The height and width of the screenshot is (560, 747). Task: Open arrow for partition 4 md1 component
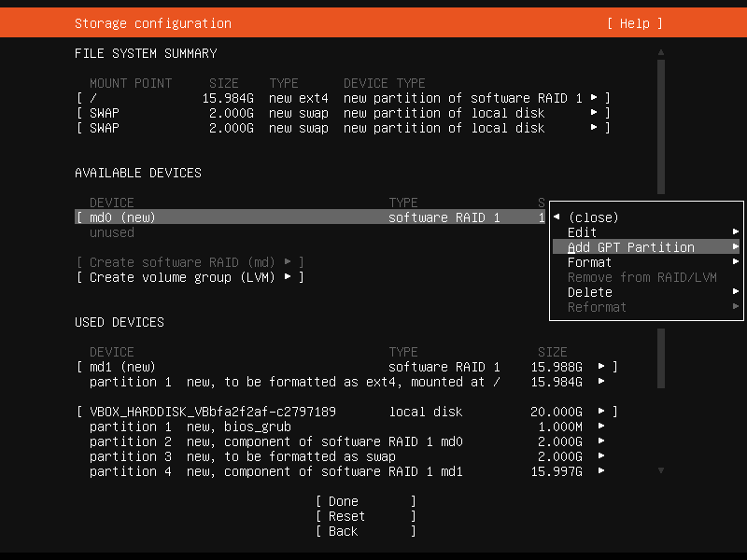click(601, 470)
